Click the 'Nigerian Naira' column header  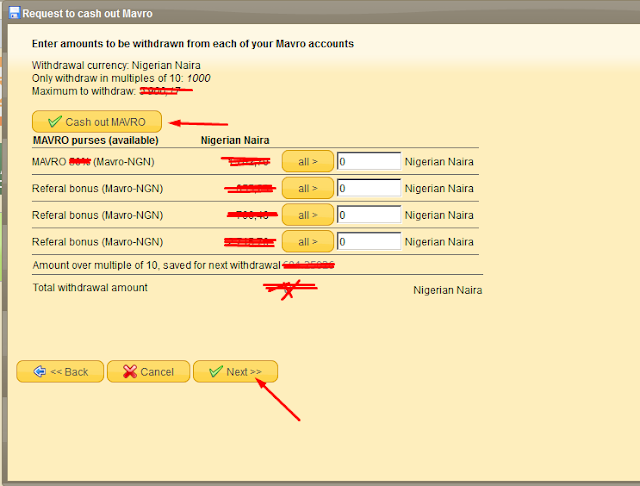pos(235,140)
